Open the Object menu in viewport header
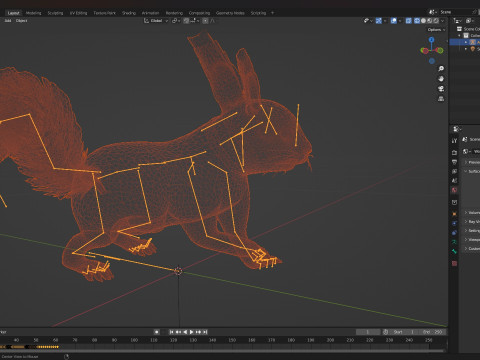The width and height of the screenshot is (480, 360). pos(22,21)
